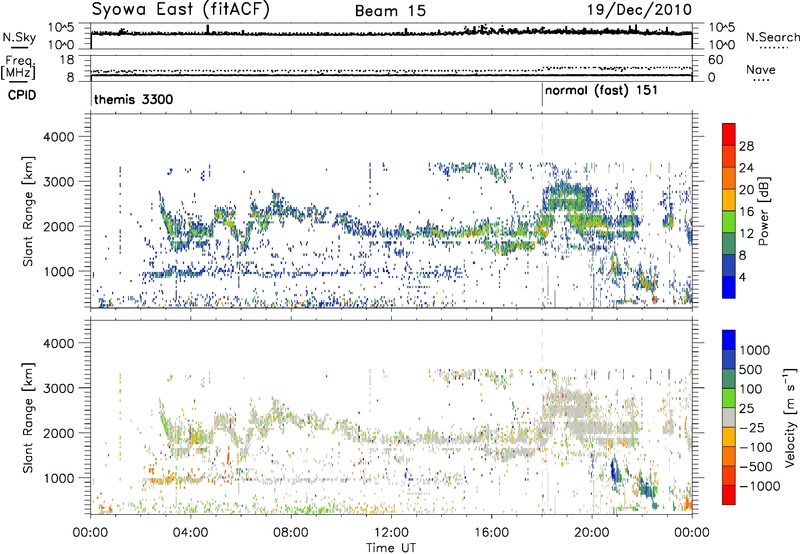Click the power panel 'Slant Range [km]' label
Image resolution: width=800 pixels, height=554 pixels.
28,211
